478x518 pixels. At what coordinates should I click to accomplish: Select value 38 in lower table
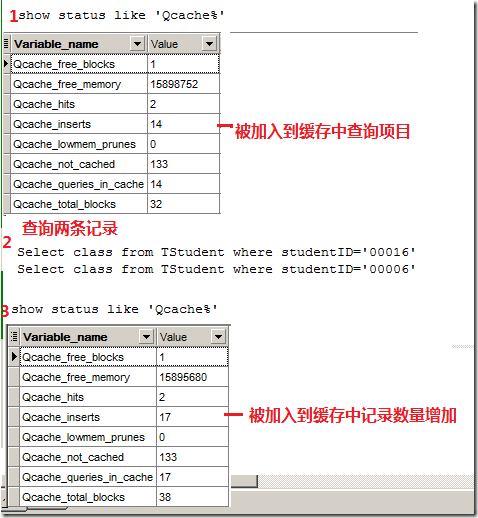pos(193,497)
